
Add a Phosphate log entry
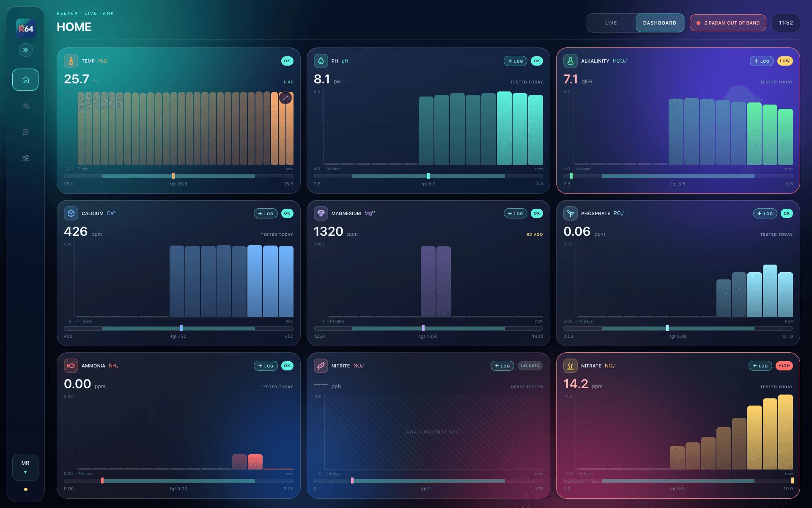coord(765,213)
